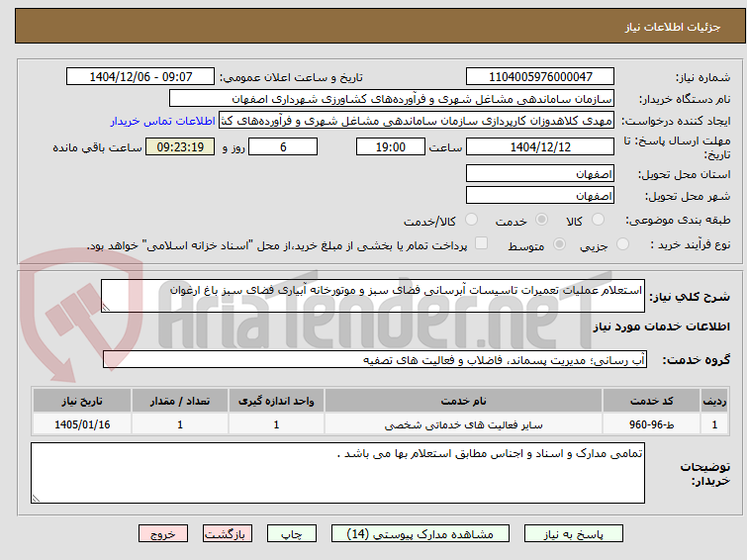Click the جزئیات اطلاعات نیاز header title

pos(673,27)
